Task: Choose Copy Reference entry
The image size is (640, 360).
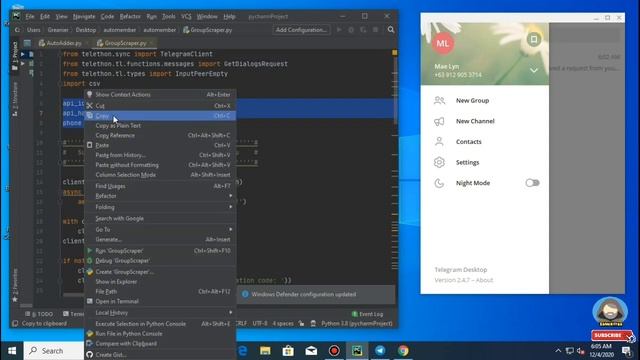Action: 160,136
